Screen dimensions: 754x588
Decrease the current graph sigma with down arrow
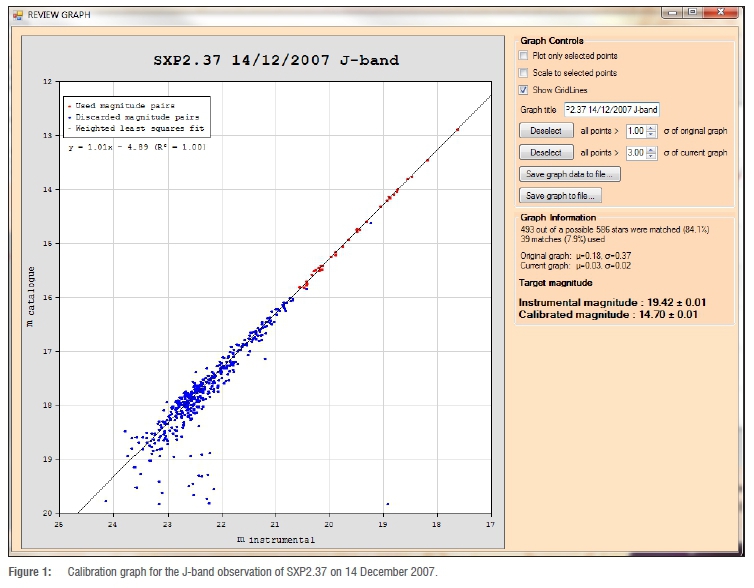(x=652, y=156)
